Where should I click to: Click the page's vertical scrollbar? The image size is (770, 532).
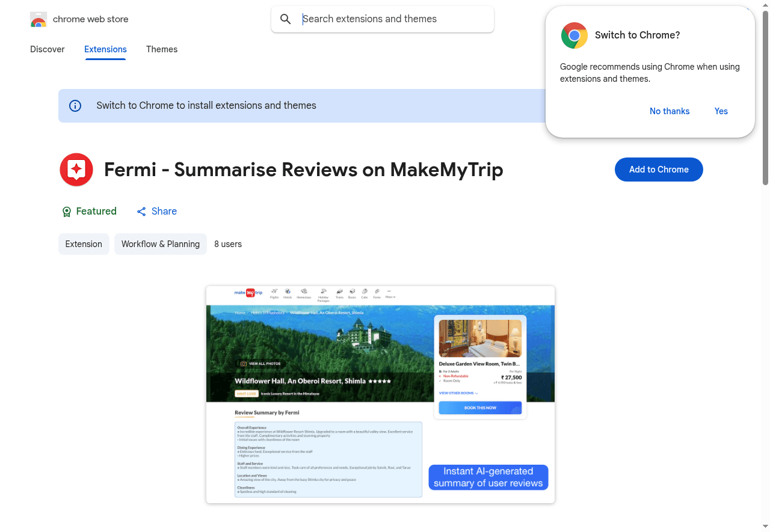click(x=765, y=96)
